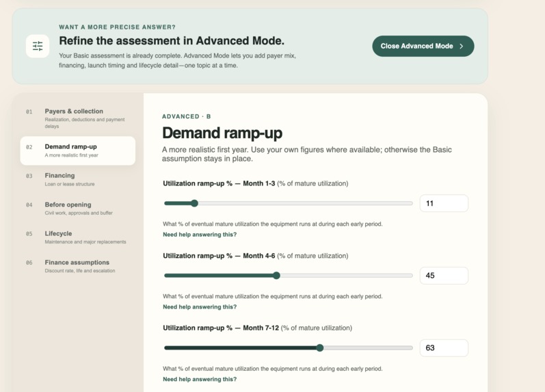545x392 pixels.
Task: Click the Close Advanced Mode button
Action: click(x=423, y=46)
